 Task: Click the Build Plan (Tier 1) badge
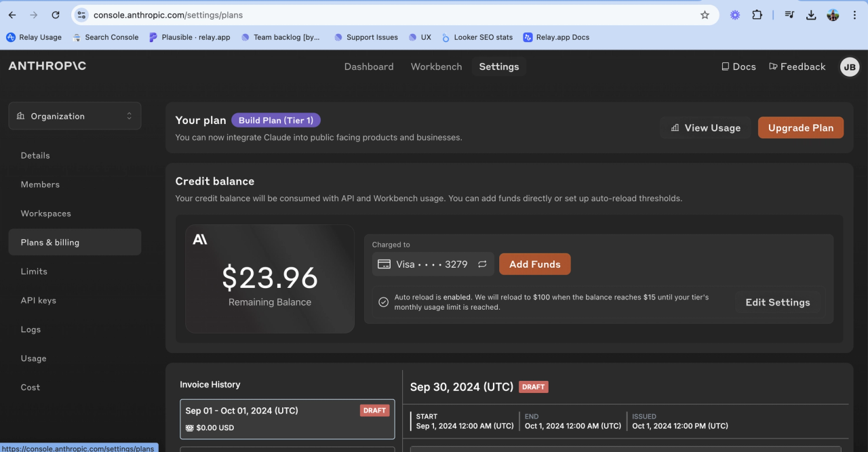pos(276,120)
